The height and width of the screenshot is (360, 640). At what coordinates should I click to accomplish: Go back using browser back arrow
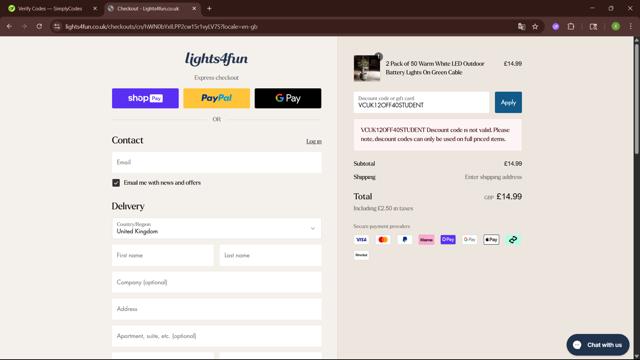[9, 27]
